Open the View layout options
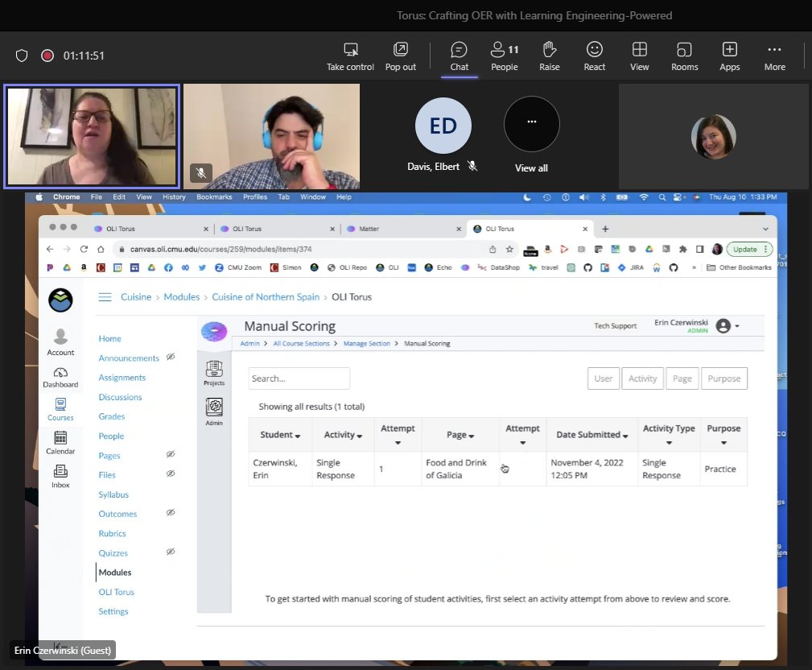Image resolution: width=812 pixels, height=670 pixels. (640, 56)
